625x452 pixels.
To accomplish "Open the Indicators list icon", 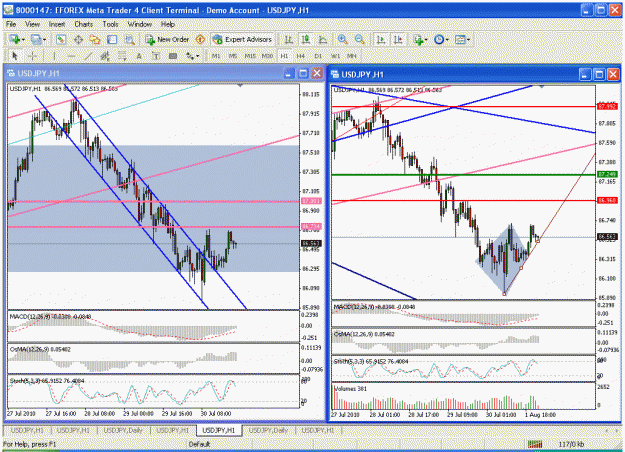I will coord(418,39).
